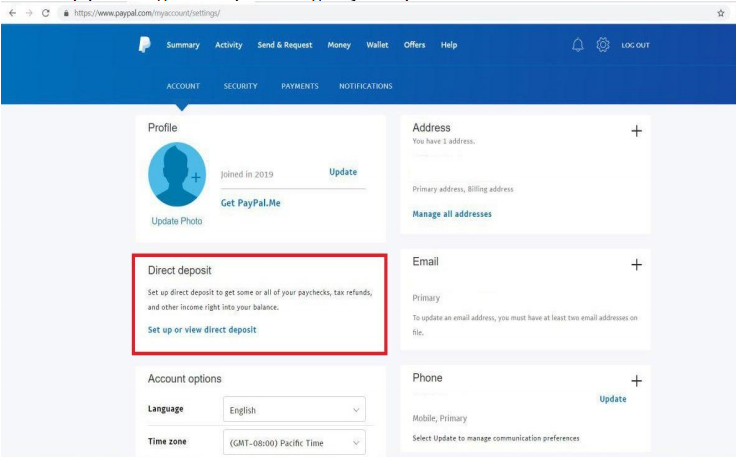
Task: Click Set up or view direct deposit
Action: pos(202,329)
